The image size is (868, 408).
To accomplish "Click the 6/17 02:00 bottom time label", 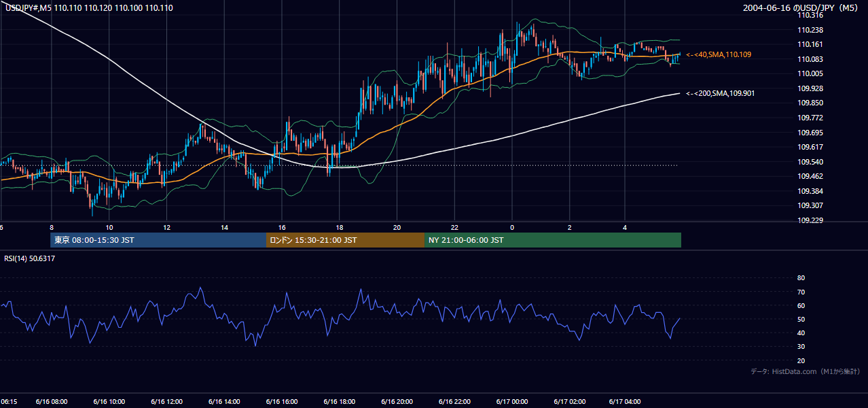I will 569,402.
